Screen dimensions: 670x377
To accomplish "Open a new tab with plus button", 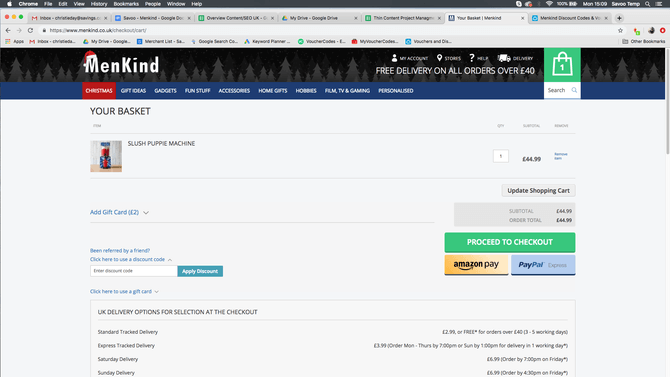I will 619,18.
